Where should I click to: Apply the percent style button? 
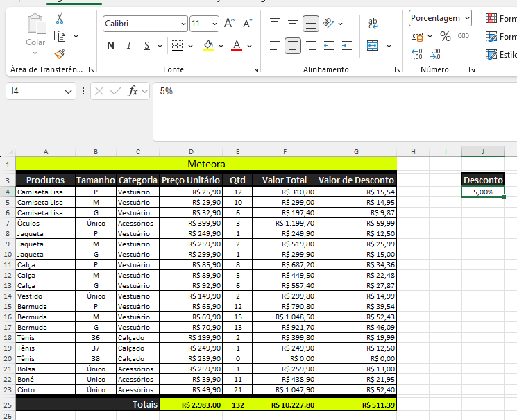click(446, 36)
